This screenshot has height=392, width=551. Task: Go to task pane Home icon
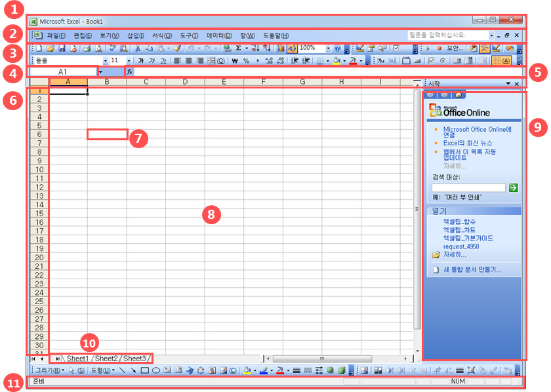pyautogui.click(x=459, y=94)
